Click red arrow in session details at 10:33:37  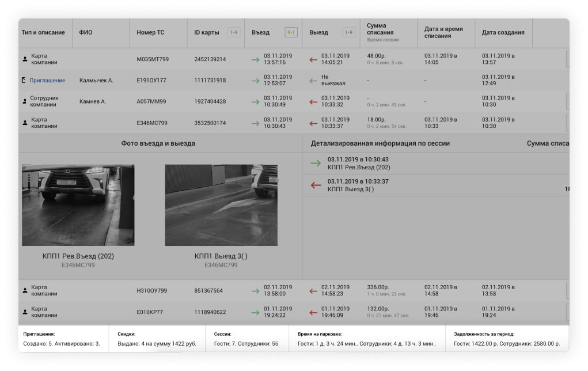click(316, 185)
